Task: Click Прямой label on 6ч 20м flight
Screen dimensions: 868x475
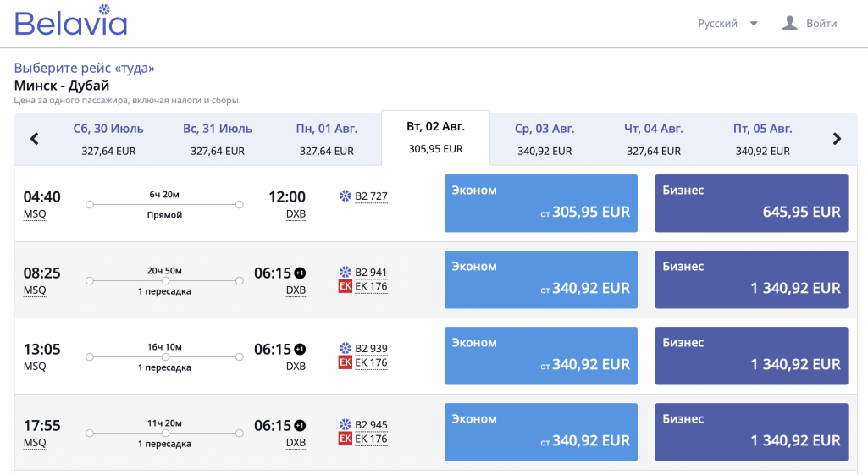Action: 164,215
